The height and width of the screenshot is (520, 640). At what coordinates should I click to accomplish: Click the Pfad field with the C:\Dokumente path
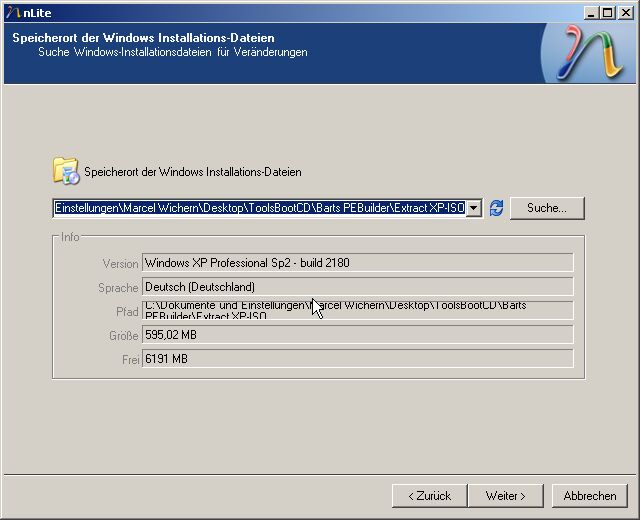(358, 311)
